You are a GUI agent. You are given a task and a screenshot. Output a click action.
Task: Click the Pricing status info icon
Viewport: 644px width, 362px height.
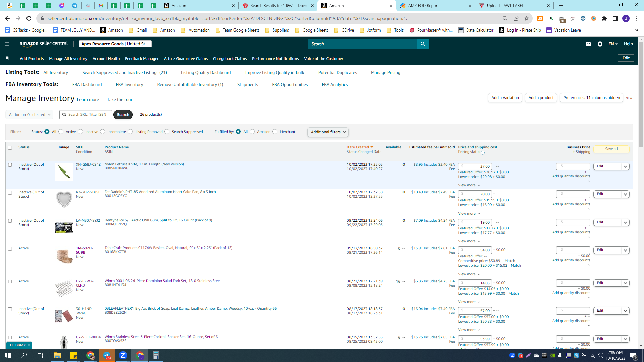pyautogui.click(x=483, y=153)
